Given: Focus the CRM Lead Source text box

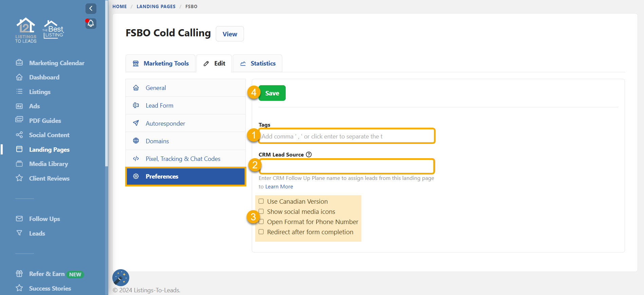Looking at the screenshot, I should point(346,166).
